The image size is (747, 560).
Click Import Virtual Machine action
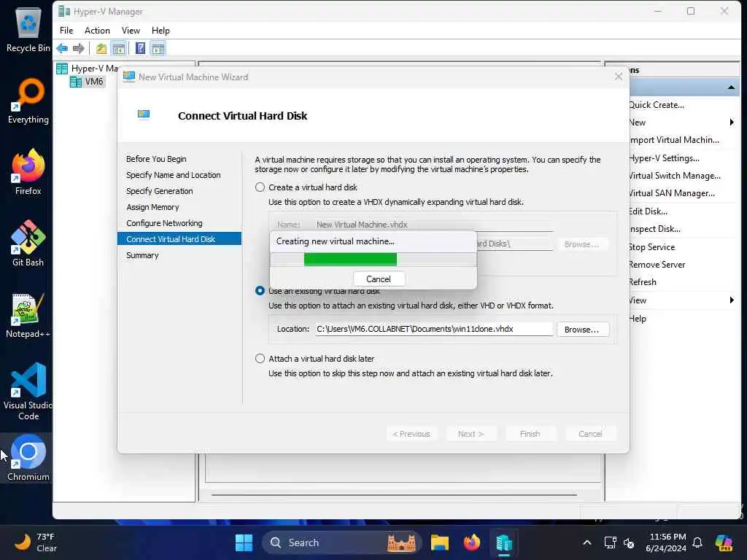click(x=674, y=140)
